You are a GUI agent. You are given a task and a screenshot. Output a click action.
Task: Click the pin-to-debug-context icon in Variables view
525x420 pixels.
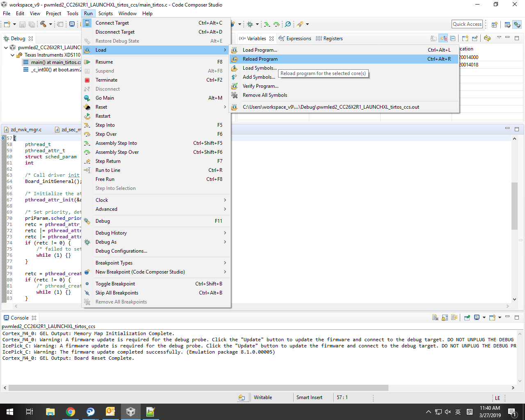475,39
